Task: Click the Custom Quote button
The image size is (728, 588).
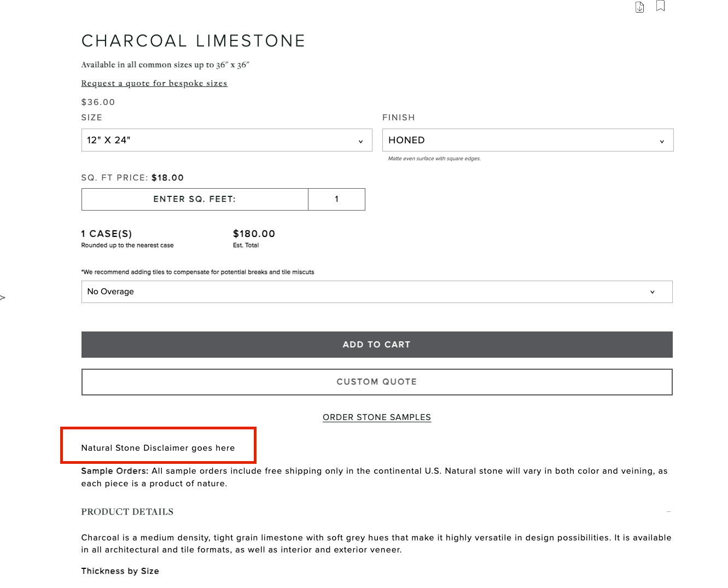Action: pos(376,382)
